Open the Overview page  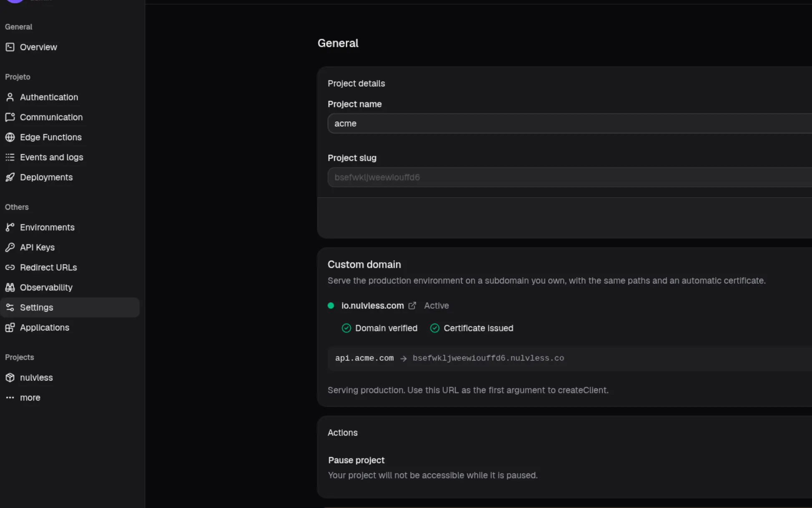pos(70,47)
